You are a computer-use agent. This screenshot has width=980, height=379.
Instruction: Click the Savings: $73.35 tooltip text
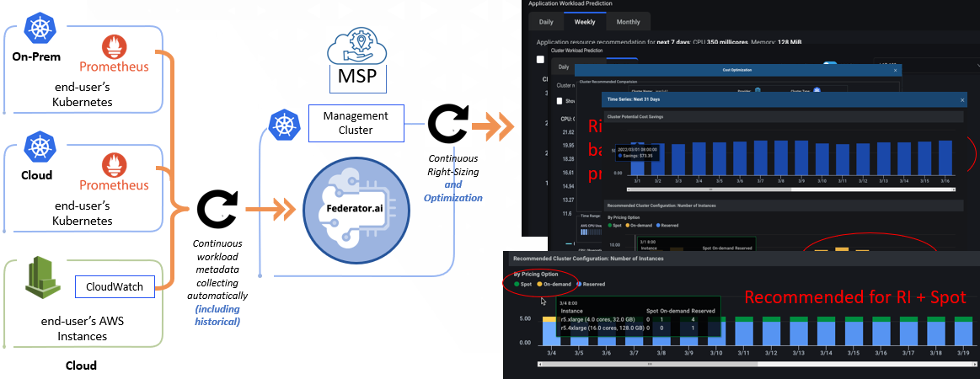click(635, 156)
